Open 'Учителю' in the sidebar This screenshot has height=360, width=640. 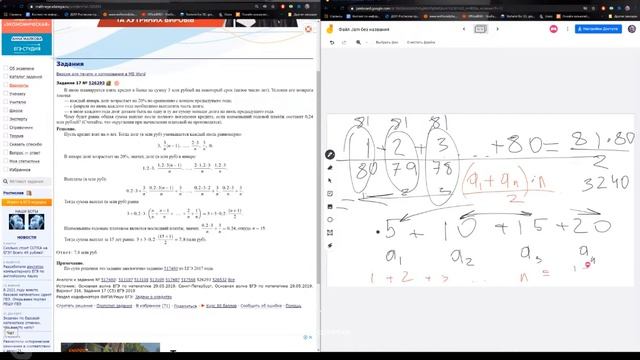click(18, 102)
